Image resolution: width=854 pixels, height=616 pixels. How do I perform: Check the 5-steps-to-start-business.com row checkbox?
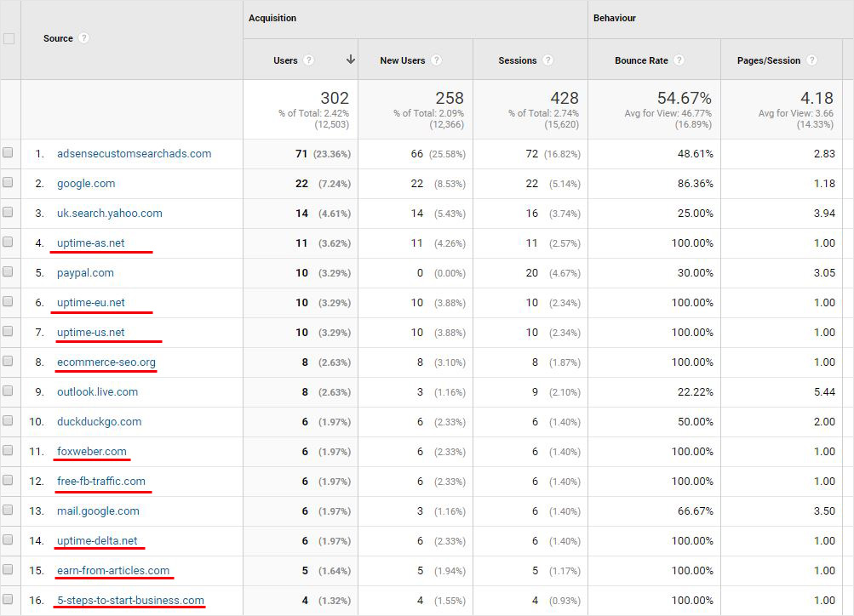click(x=8, y=599)
